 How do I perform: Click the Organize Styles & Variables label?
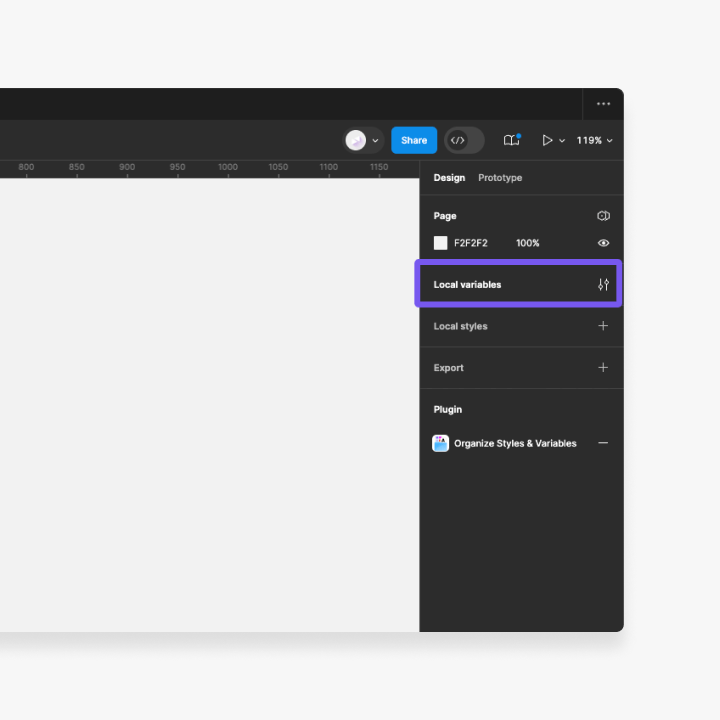coord(515,443)
